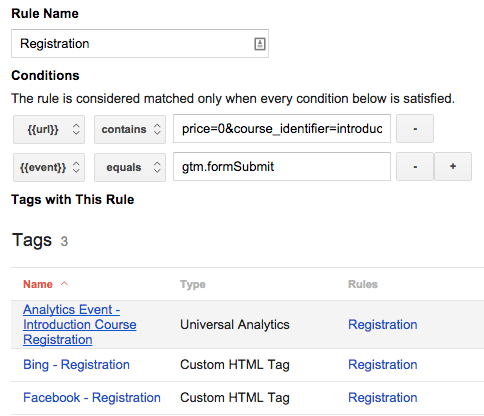Remove the {{url}} condition with minus button

pos(415,129)
